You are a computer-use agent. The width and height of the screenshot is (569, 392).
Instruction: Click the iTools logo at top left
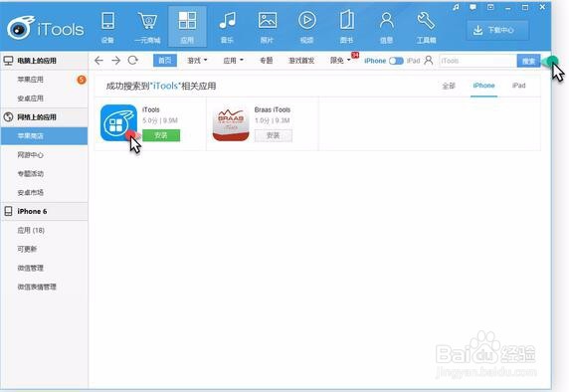tap(46, 28)
